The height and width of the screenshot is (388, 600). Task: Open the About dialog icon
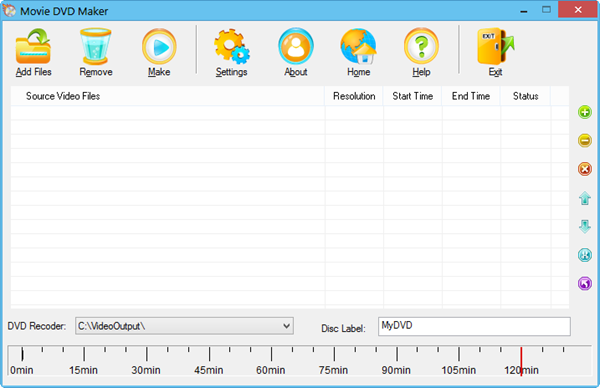coord(296,46)
